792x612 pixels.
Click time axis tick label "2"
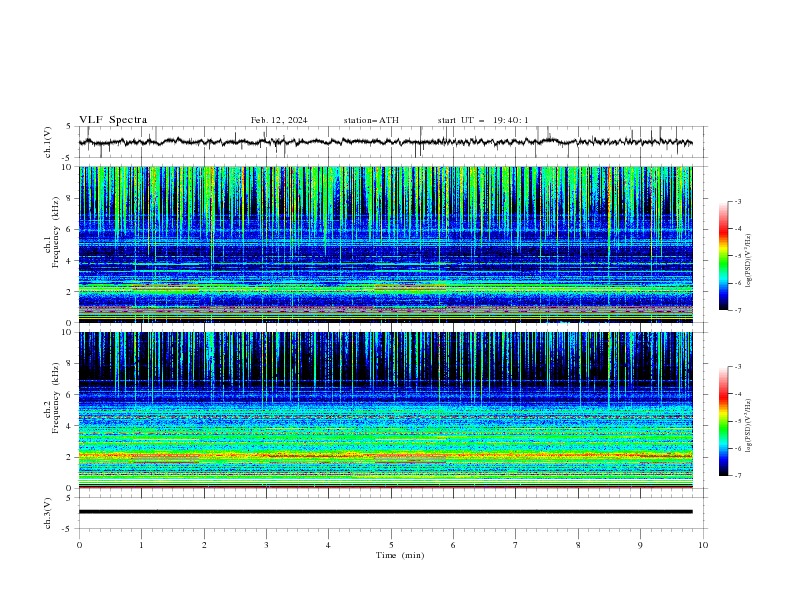tap(204, 545)
